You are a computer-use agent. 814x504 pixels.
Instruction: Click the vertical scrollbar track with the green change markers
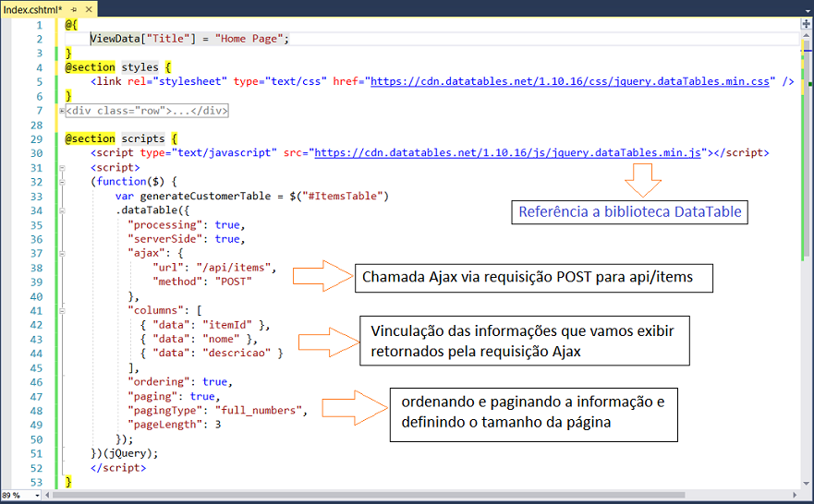(x=806, y=259)
